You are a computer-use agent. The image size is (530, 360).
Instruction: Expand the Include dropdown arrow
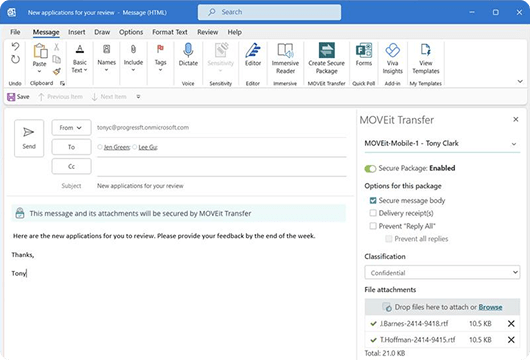(x=133, y=70)
